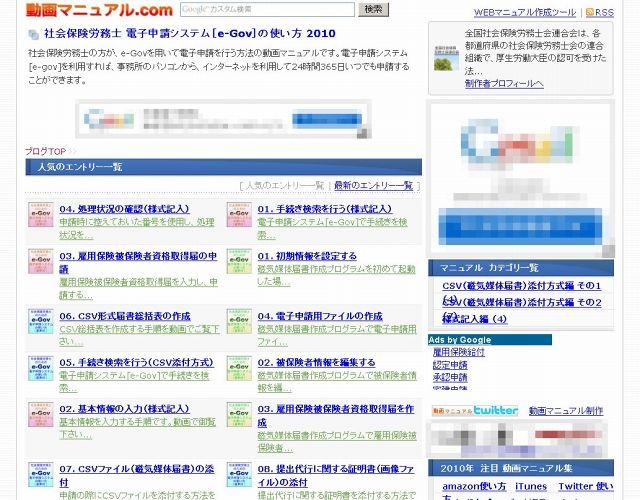Click the blurred Google banner ad
Screen dimensions: 640x500
pos(223,119)
